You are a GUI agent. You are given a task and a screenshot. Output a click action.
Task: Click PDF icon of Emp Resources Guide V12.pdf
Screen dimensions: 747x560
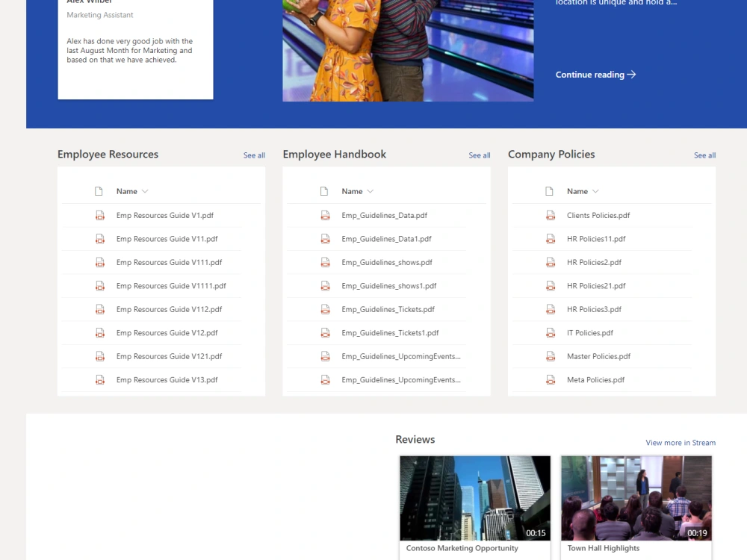click(x=99, y=333)
